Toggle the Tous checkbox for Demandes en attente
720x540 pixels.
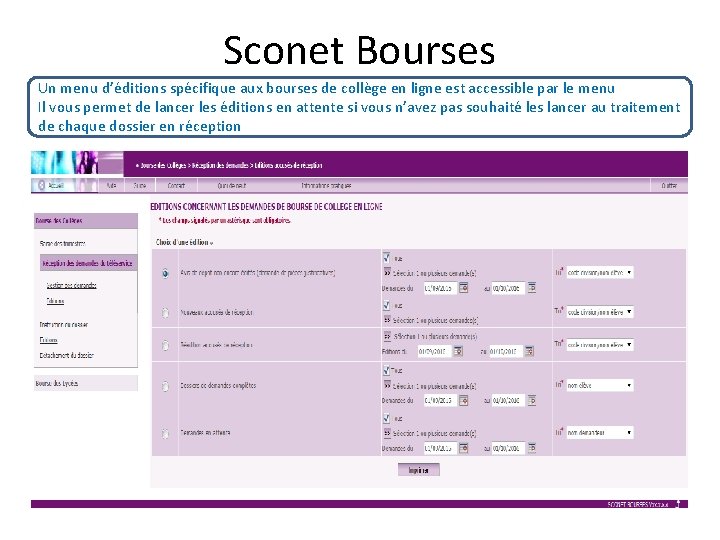coord(387,418)
